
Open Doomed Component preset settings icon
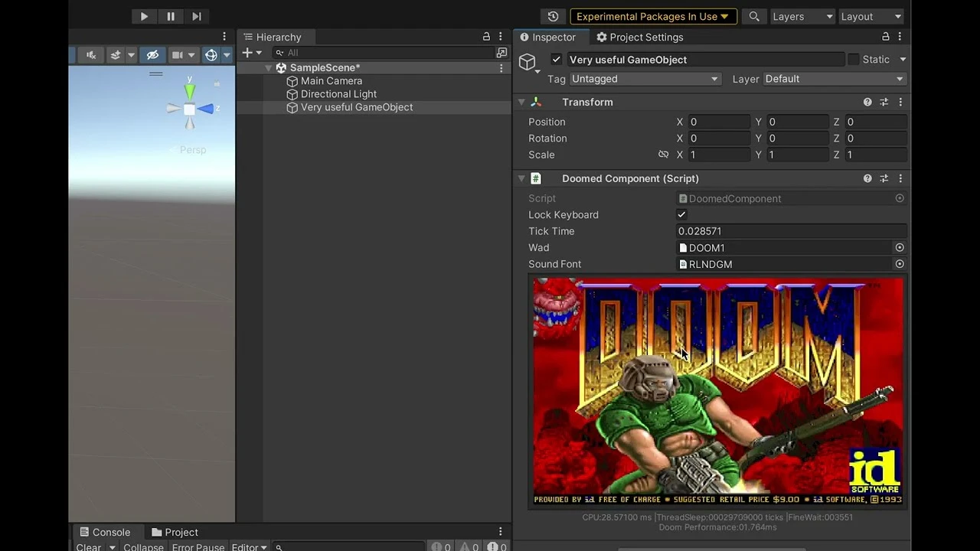[x=884, y=178]
